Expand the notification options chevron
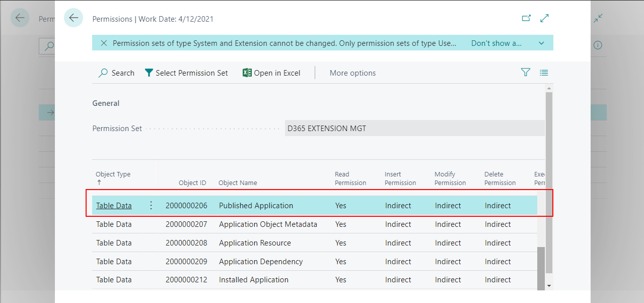Screen dimensions: 644x303 [541, 43]
